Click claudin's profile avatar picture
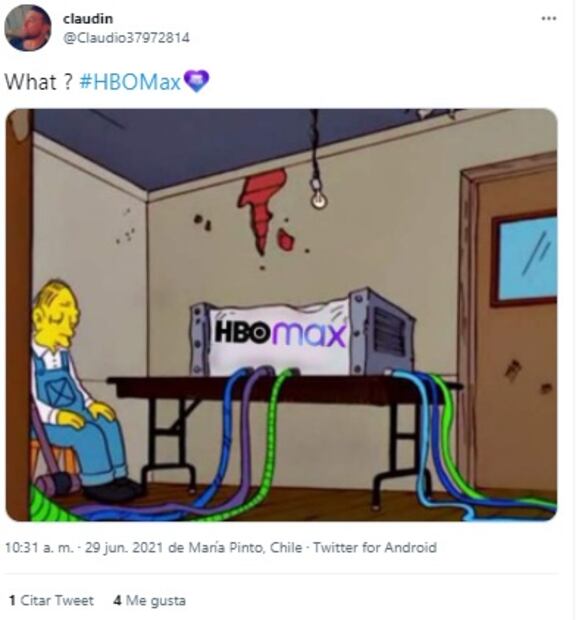The height and width of the screenshot is (620, 585). [28, 28]
